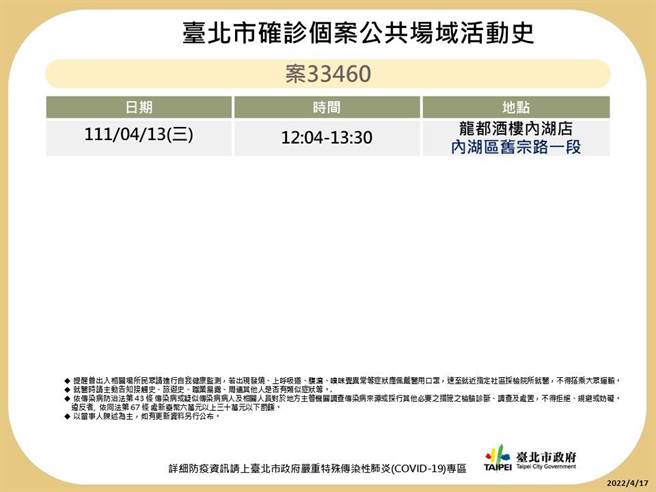Select the time cell 12:04-13:30
This screenshot has width=656, height=492.
pos(327,138)
